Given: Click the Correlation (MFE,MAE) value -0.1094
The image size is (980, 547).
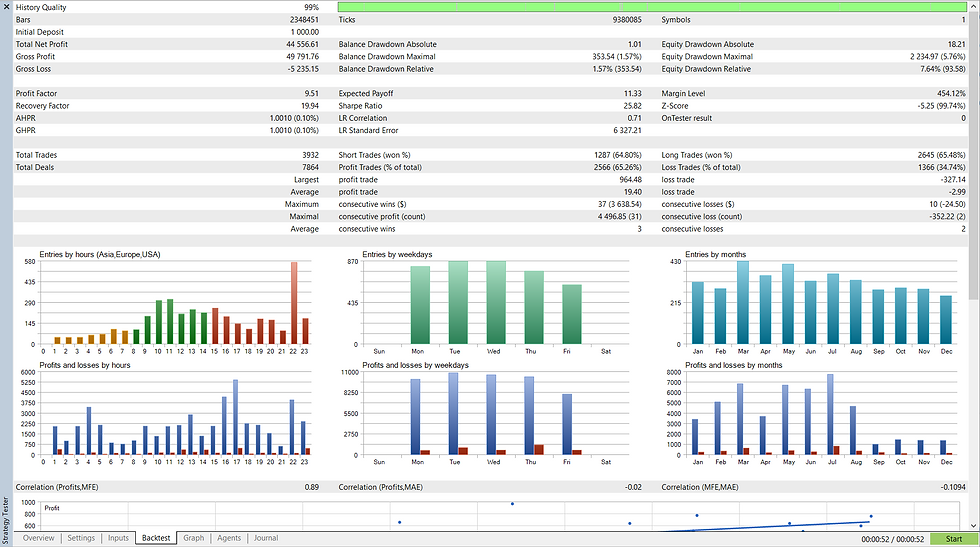Looking at the screenshot, I should coord(952,487).
